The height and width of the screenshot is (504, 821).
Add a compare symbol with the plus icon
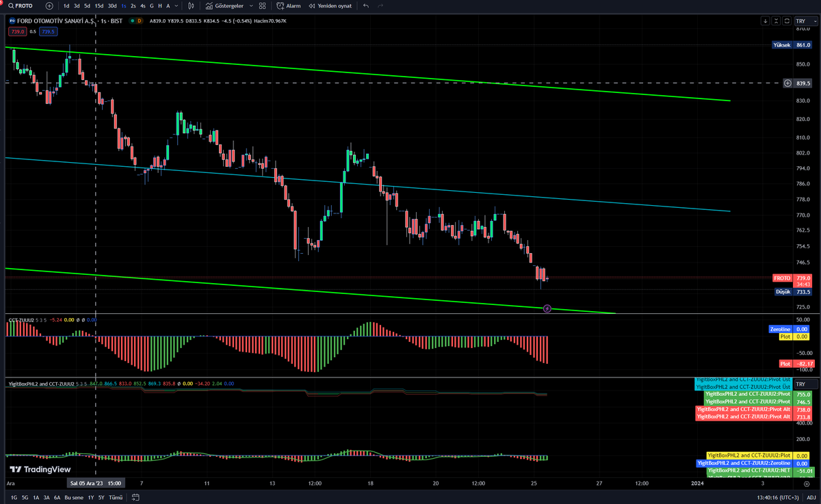(49, 5)
